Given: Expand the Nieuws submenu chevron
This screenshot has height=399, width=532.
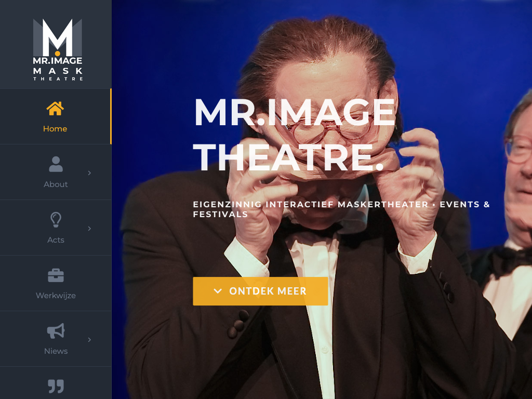Looking at the screenshot, I should 89,340.
